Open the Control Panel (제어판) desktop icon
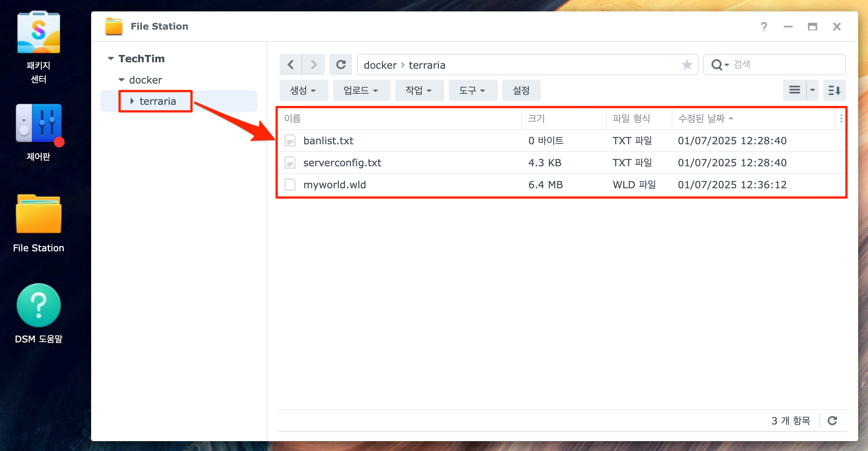The height and width of the screenshot is (451, 868). 39,124
